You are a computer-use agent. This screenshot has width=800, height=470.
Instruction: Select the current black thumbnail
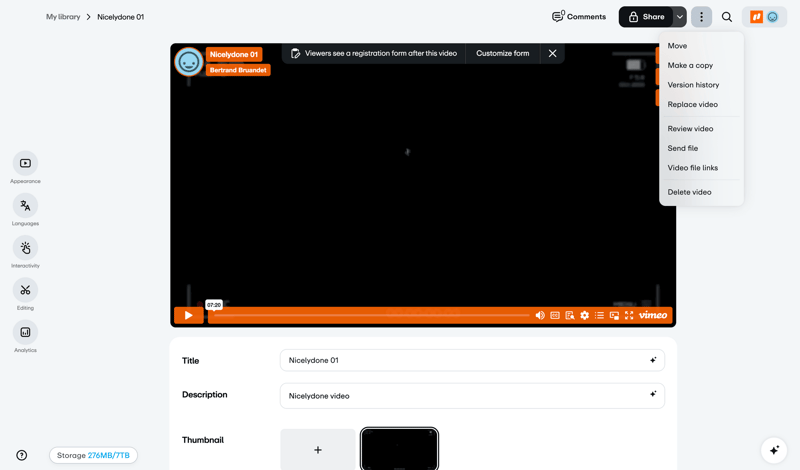[399, 449]
